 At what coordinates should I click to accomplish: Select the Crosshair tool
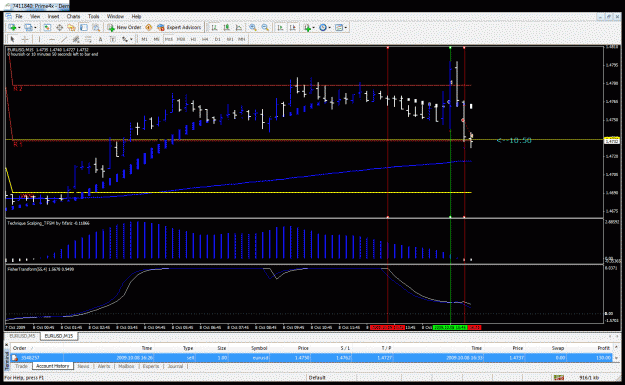click(x=25, y=39)
